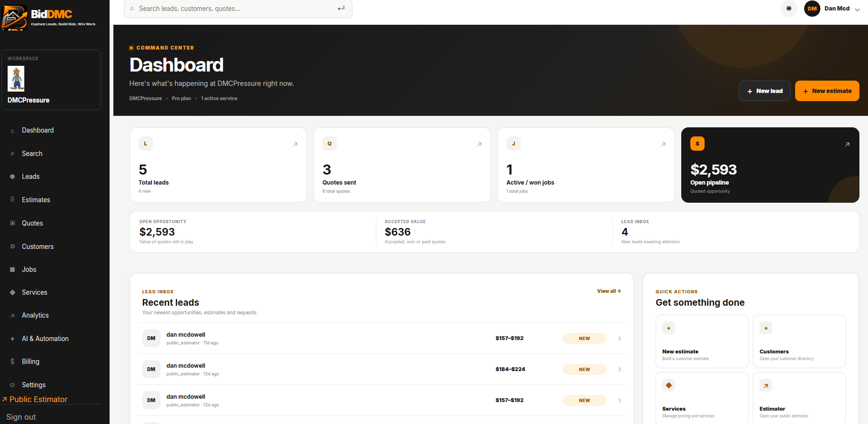The image size is (868, 424).
Task: Open the Open pipeline card arrow
Action: 847,145
